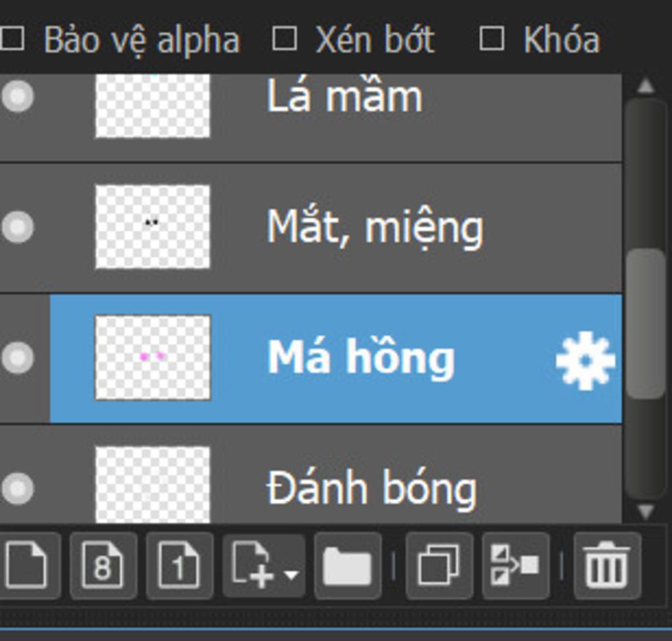This screenshot has height=641, width=672.
Task: Duplicate the selected layer
Action: [x=439, y=565]
